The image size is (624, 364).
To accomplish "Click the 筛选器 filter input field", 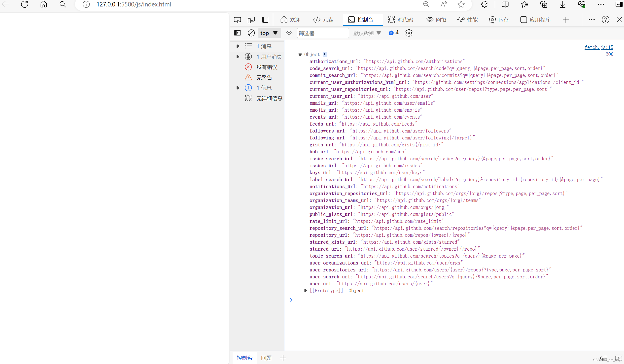I will [323, 33].
